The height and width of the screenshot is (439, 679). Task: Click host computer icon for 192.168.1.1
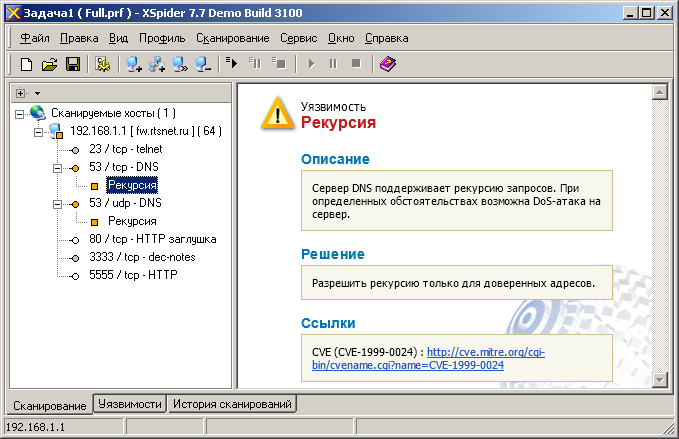click(x=56, y=131)
